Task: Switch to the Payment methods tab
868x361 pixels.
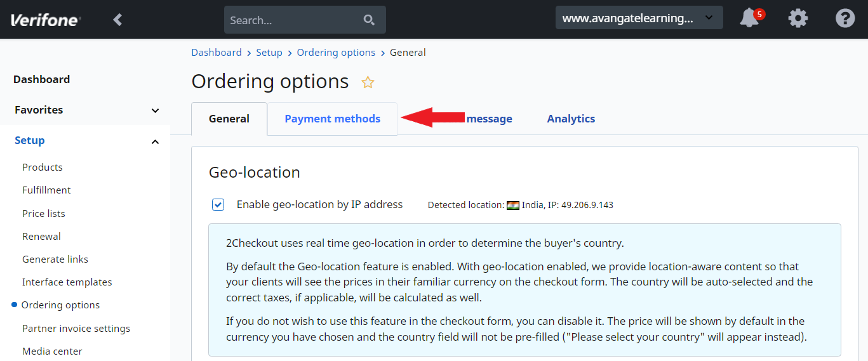Action: (332, 119)
